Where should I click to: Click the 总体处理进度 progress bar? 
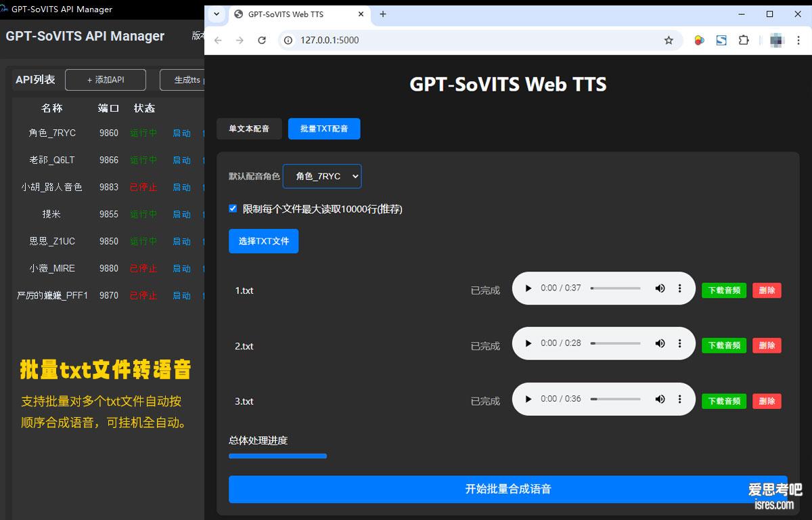click(x=277, y=456)
